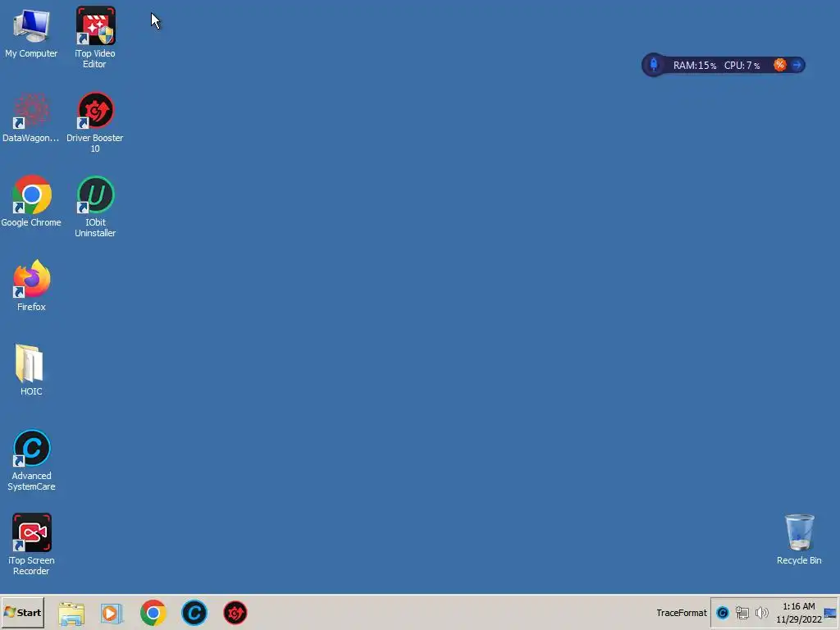
Task: Open network status tray icon
Action: pyautogui.click(x=742, y=613)
